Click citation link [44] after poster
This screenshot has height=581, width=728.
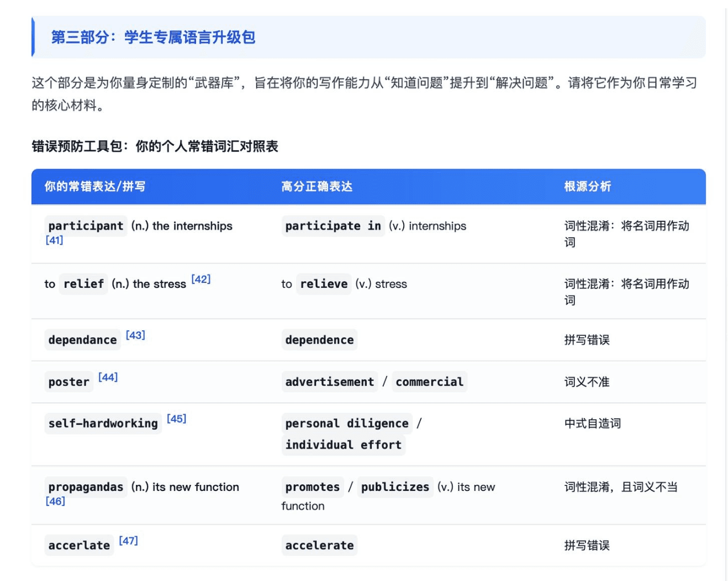pos(108,376)
